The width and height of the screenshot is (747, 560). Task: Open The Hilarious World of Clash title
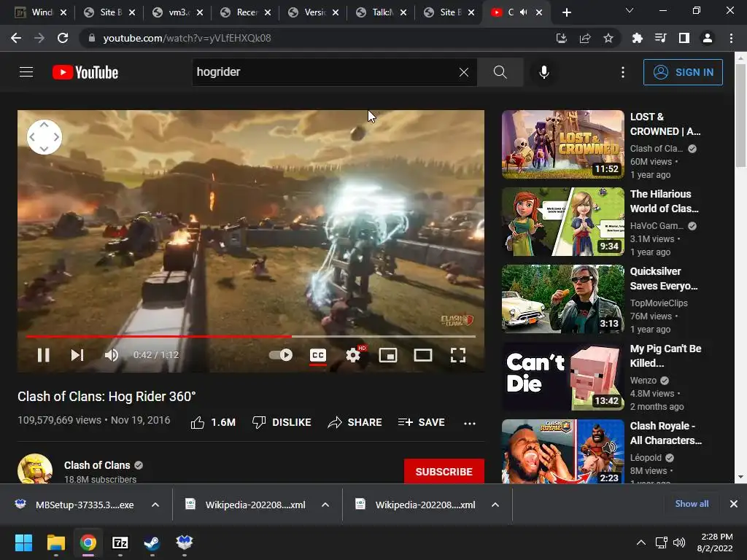click(x=665, y=201)
